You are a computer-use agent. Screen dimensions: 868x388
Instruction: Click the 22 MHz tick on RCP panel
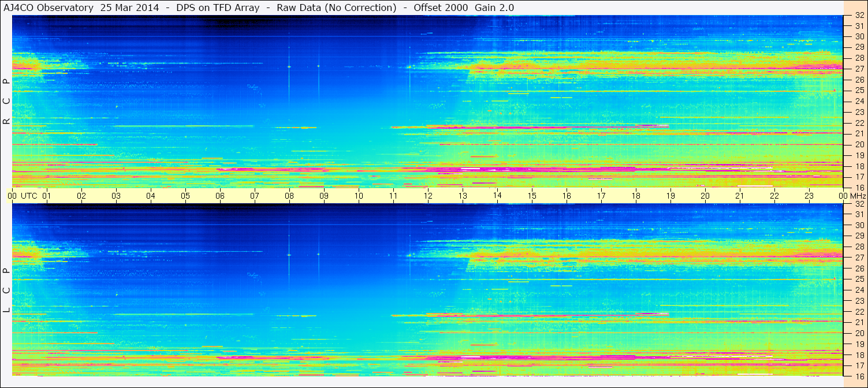(x=859, y=123)
